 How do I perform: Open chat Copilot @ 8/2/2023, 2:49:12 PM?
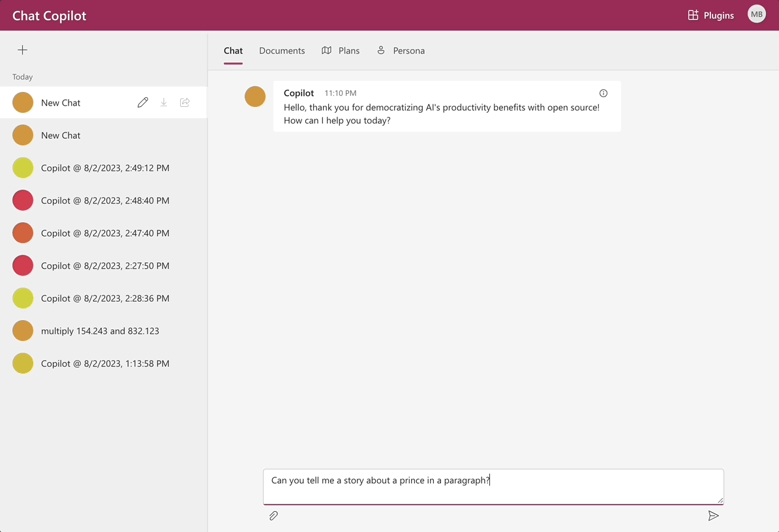(x=104, y=168)
